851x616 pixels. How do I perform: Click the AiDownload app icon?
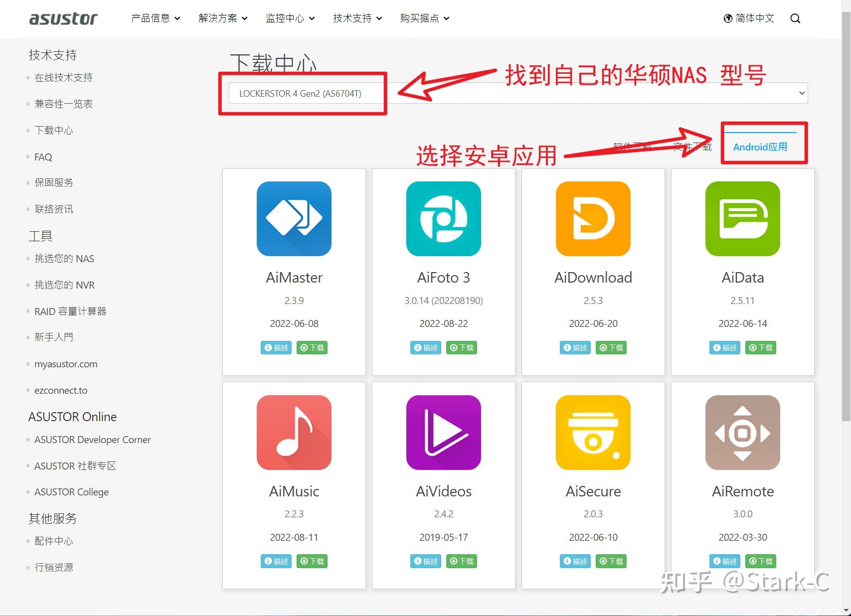(x=593, y=219)
